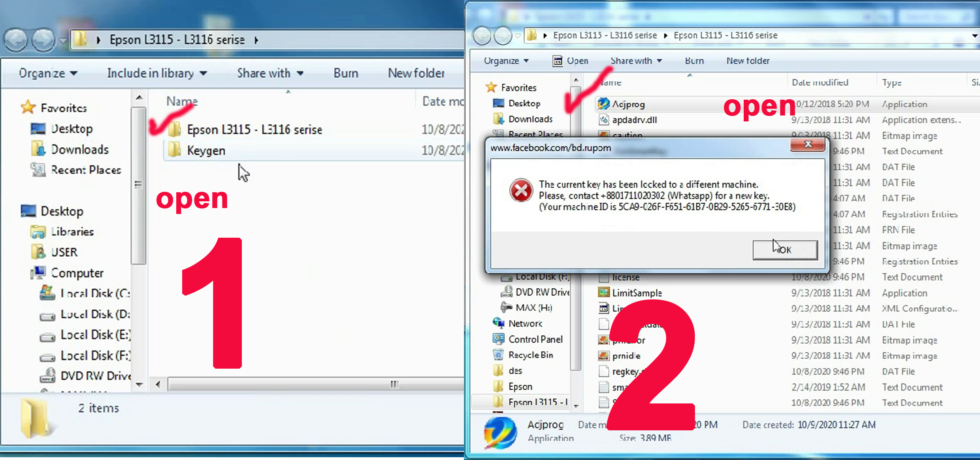This screenshot has height=460, width=980.
Task: Select Libraries in left window tree
Action: pos(62,232)
